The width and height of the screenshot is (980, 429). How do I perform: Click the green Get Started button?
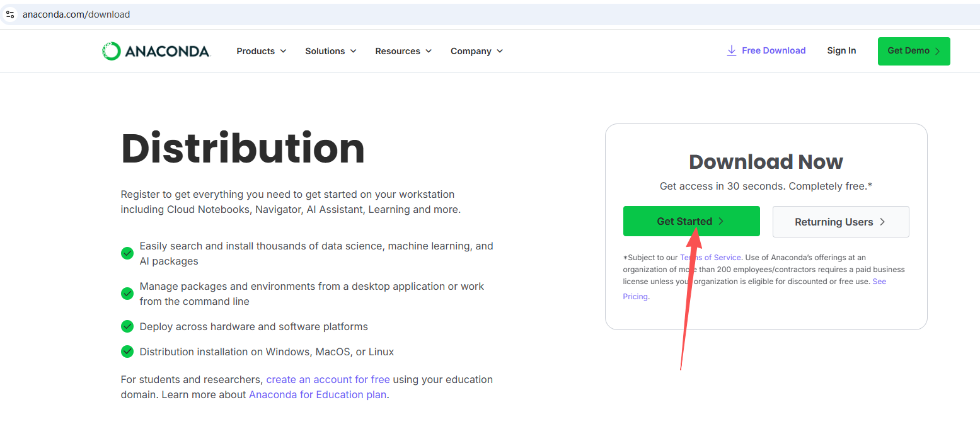click(x=691, y=221)
